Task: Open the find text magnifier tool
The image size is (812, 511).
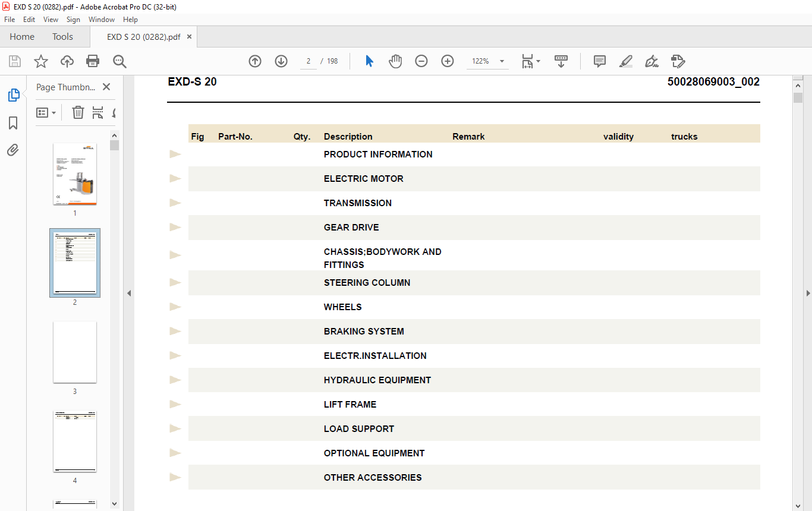Action: [119, 61]
